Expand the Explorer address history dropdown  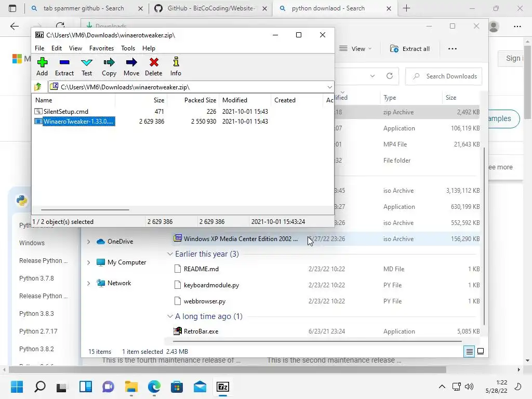pyautogui.click(x=372, y=76)
